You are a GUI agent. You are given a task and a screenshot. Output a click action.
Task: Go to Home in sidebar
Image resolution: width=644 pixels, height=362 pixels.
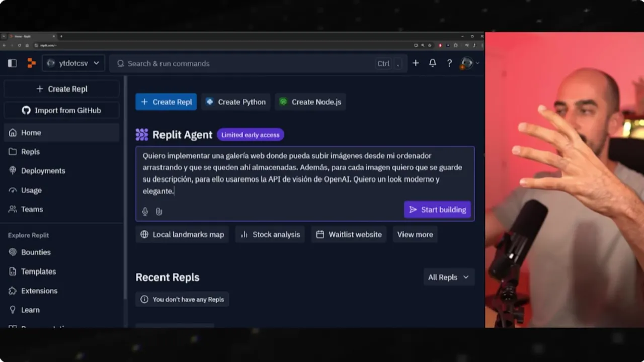point(61,133)
